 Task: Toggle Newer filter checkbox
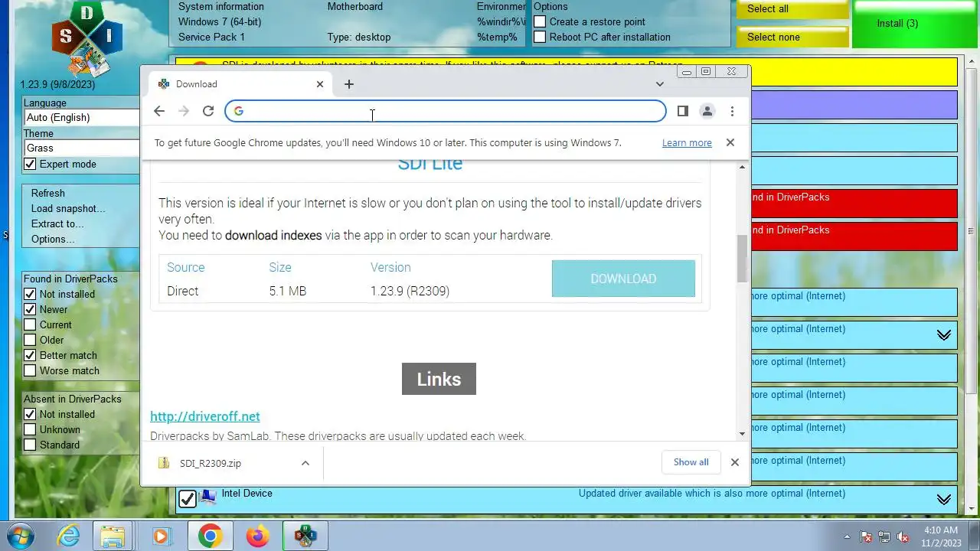(x=30, y=309)
